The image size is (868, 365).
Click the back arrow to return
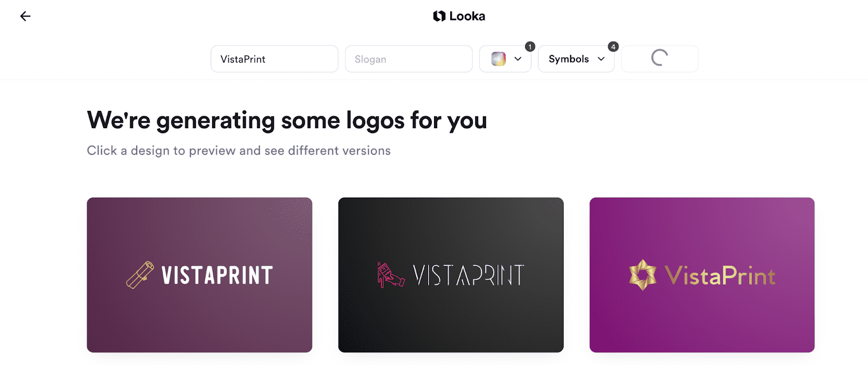click(24, 16)
